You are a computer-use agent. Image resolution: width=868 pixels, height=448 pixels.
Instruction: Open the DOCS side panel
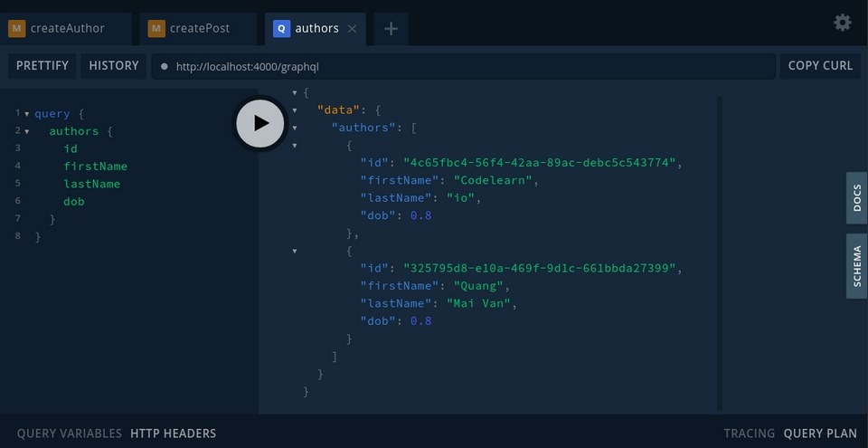(x=856, y=198)
